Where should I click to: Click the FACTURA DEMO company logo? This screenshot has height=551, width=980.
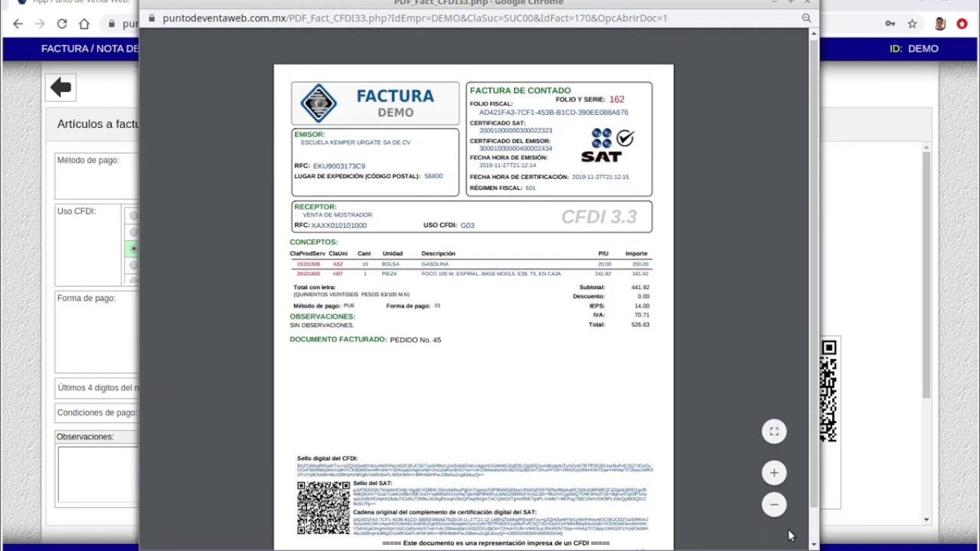(x=375, y=103)
